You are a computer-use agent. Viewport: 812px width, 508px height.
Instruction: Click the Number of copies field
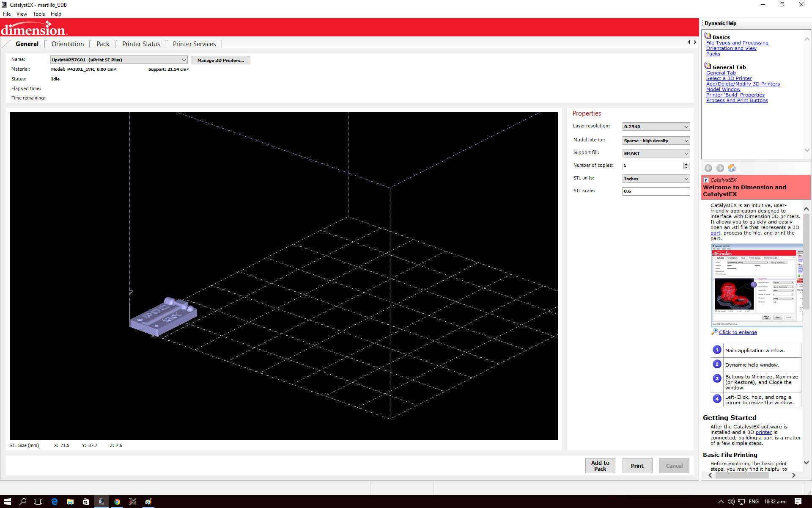coord(653,166)
